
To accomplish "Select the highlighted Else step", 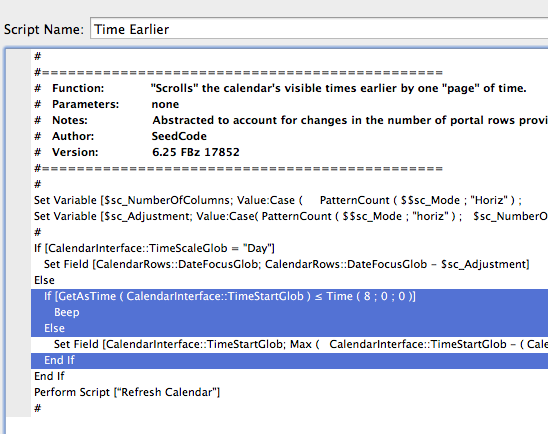I will click(289, 328).
